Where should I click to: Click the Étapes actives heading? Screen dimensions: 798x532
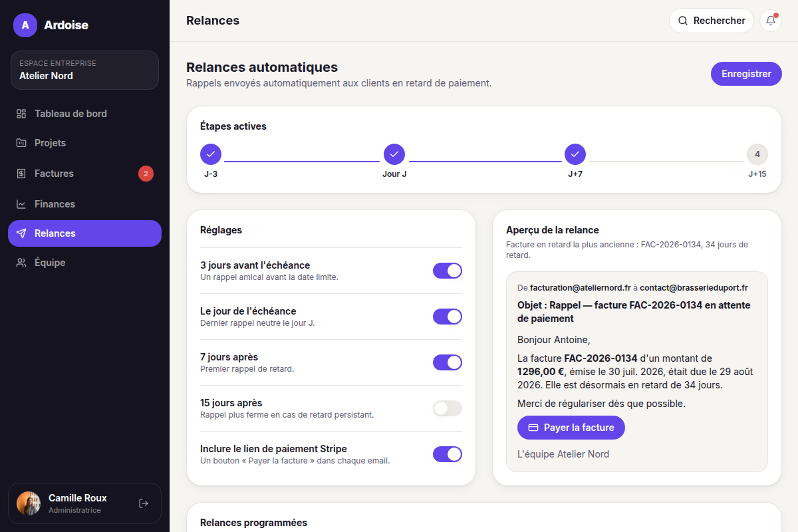233,126
